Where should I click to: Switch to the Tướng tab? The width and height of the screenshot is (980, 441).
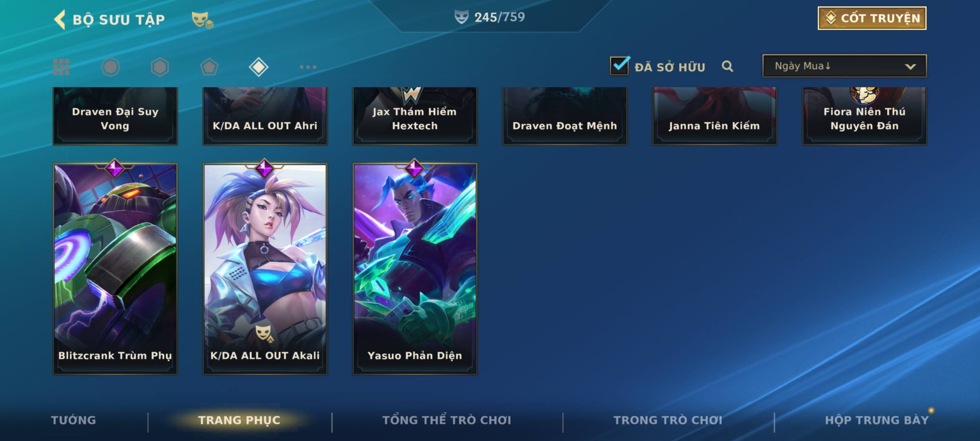tap(73, 420)
